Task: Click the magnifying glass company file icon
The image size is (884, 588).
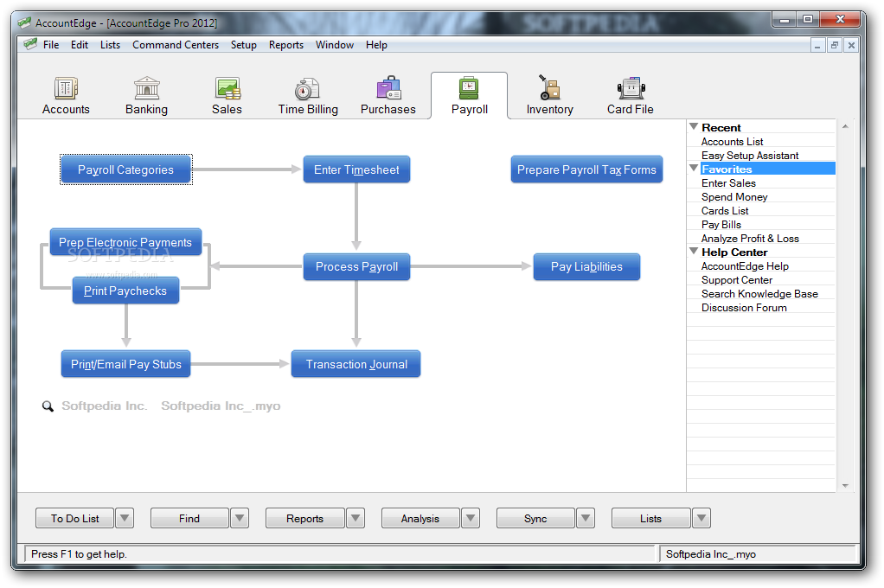Action: pos(48,406)
